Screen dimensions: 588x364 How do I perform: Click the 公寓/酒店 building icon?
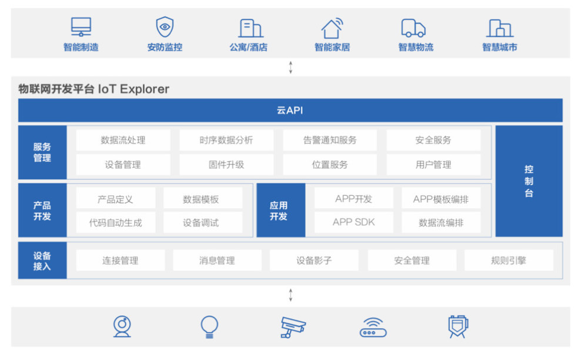point(250,28)
